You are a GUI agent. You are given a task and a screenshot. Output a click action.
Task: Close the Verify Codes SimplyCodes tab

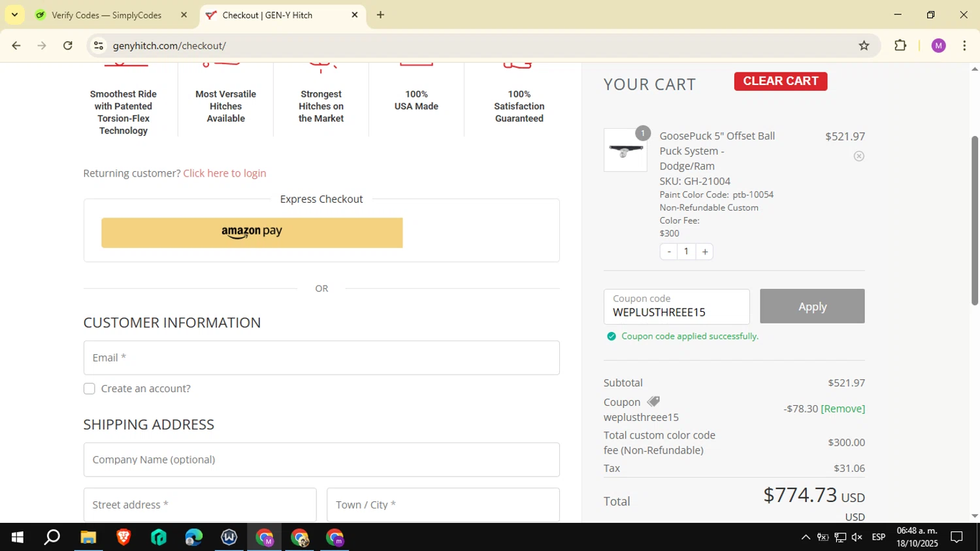pyautogui.click(x=184, y=15)
